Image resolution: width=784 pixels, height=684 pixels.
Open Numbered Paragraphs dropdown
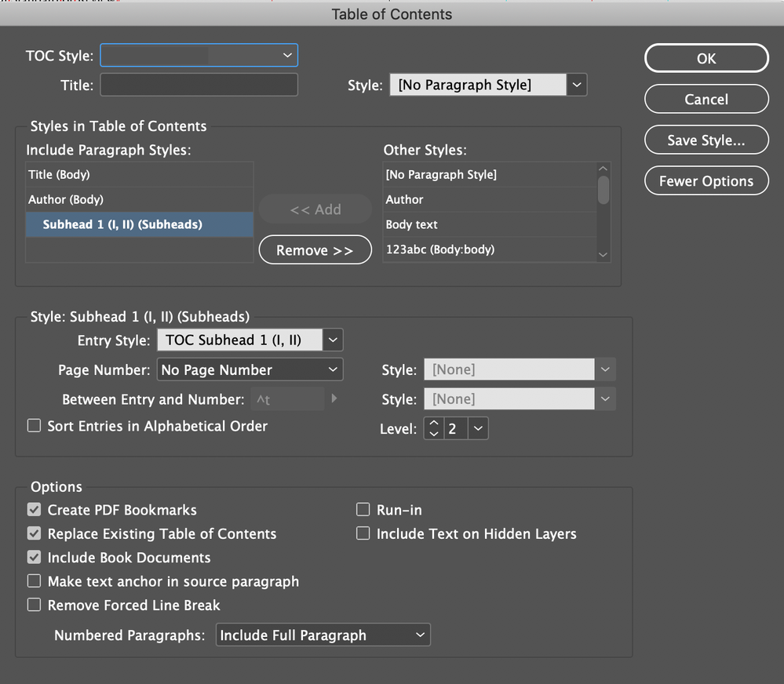point(323,635)
